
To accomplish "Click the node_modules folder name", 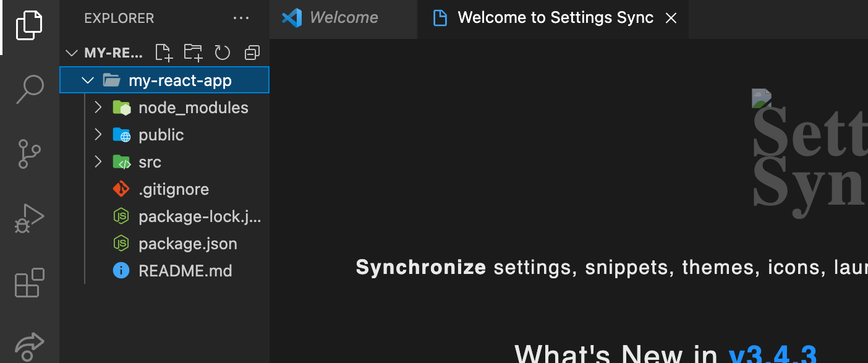I will (x=194, y=108).
